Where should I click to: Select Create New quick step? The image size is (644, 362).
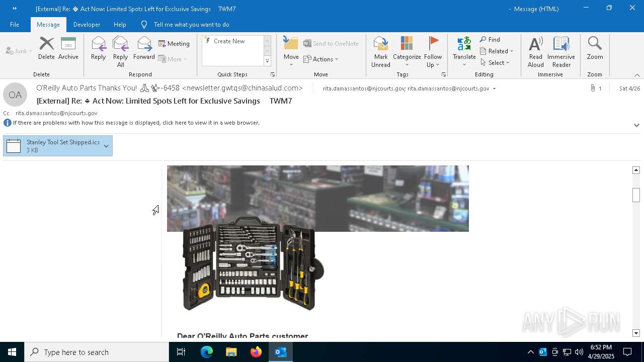pyautogui.click(x=232, y=41)
